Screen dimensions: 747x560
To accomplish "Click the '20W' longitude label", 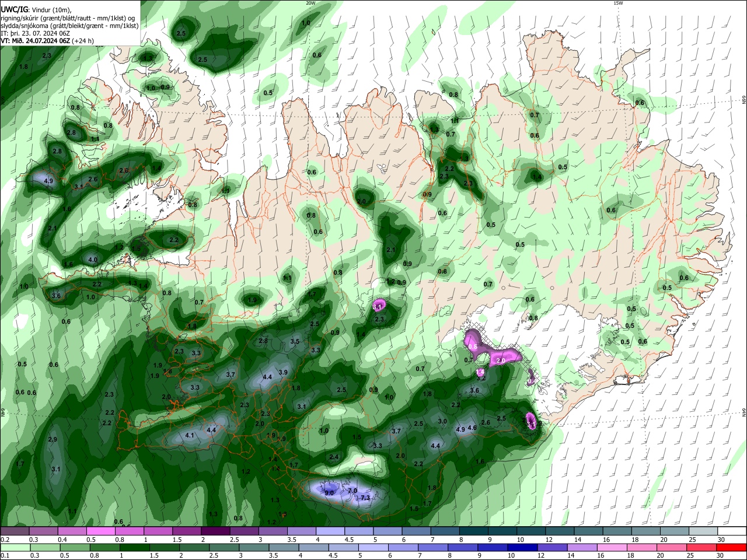I will pos(310,3).
